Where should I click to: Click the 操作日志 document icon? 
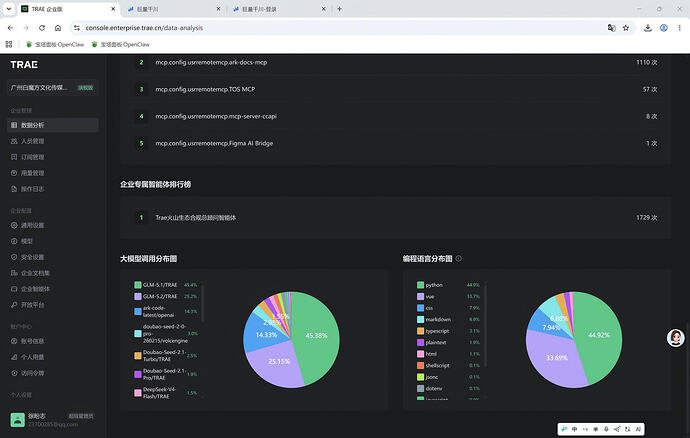[x=14, y=189]
